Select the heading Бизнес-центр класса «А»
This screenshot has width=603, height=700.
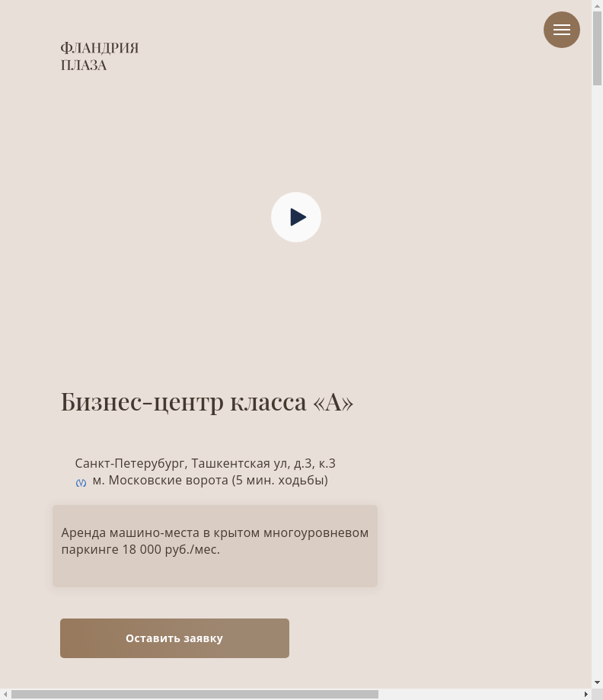(207, 401)
